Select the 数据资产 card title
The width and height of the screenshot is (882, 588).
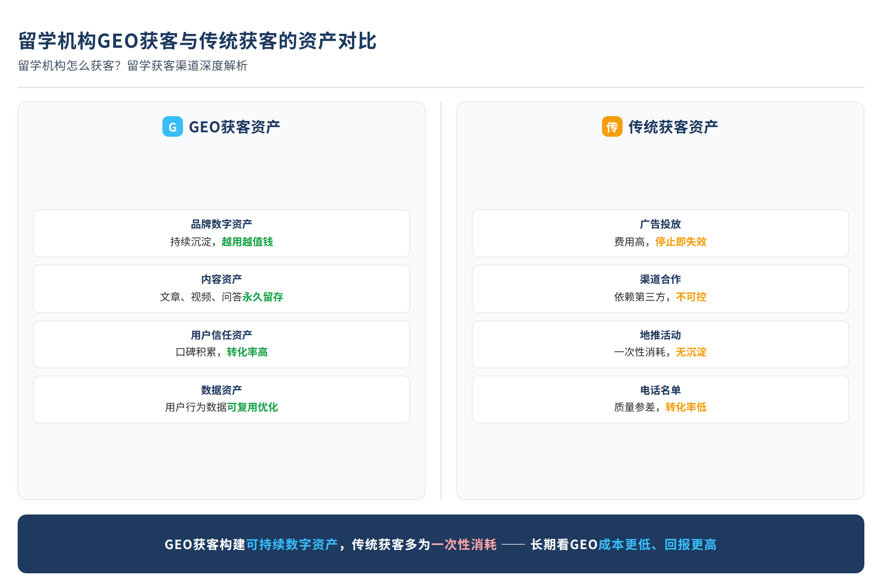click(x=222, y=390)
